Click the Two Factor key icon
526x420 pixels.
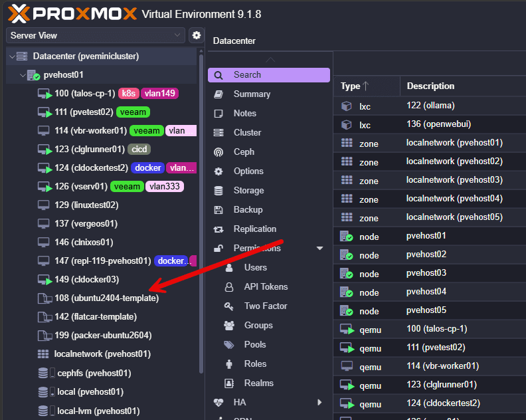pos(228,306)
